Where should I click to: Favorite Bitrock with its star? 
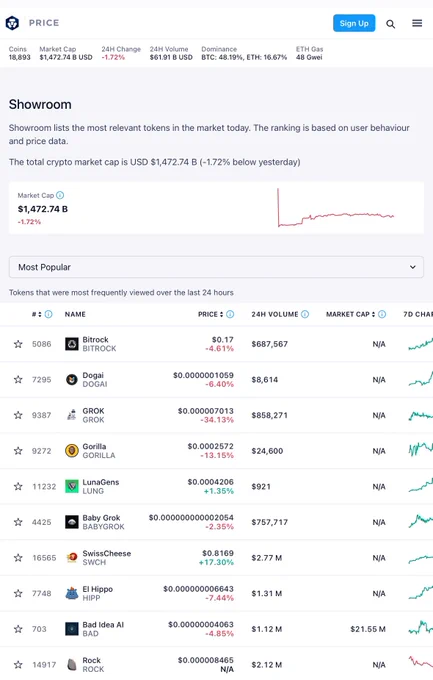coord(18,344)
